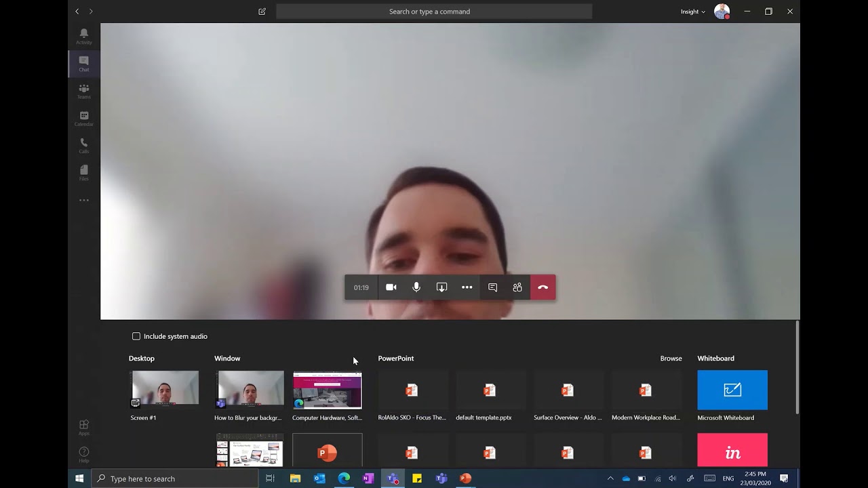
Task: Open the Calls section in sidebar
Action: point(84,146)
